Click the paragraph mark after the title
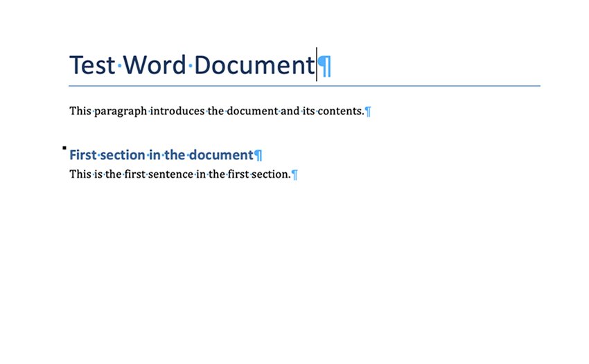This screenshot has width=589, height=364. pyautogui.click(x=325, y=66)
